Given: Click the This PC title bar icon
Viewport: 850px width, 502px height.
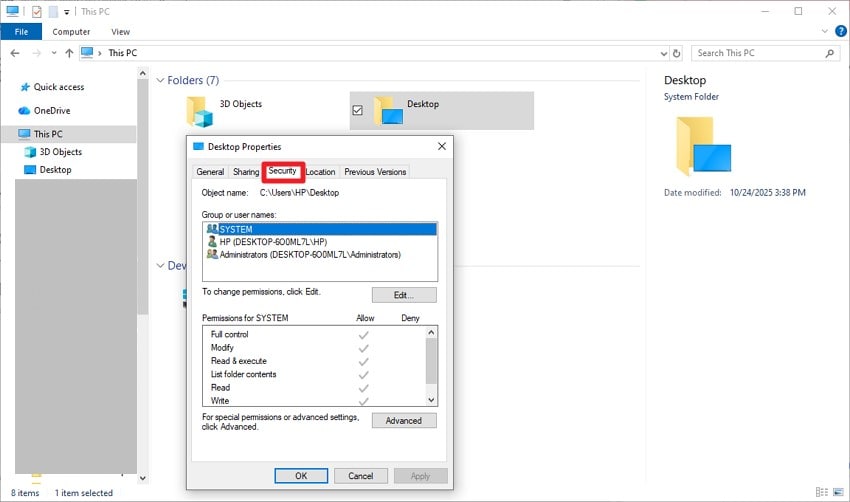Looking at the screenshot, I should 12,11.
